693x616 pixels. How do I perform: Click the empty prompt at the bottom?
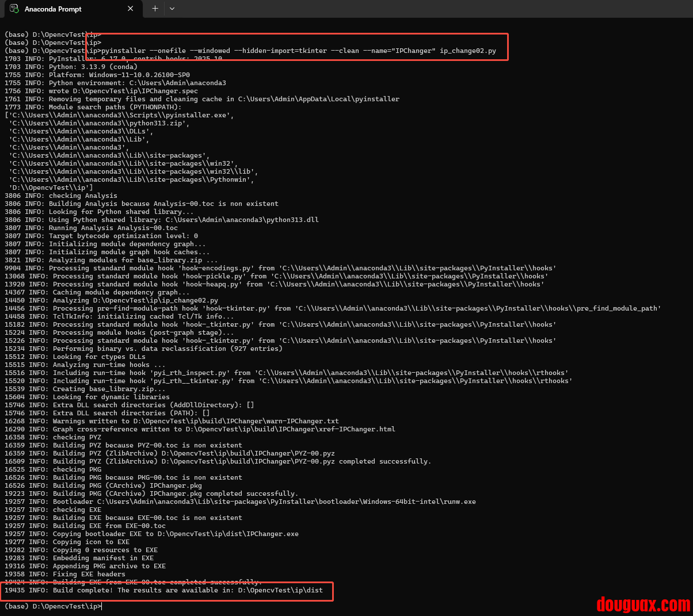pyautogui.click(x=53, y=606)
